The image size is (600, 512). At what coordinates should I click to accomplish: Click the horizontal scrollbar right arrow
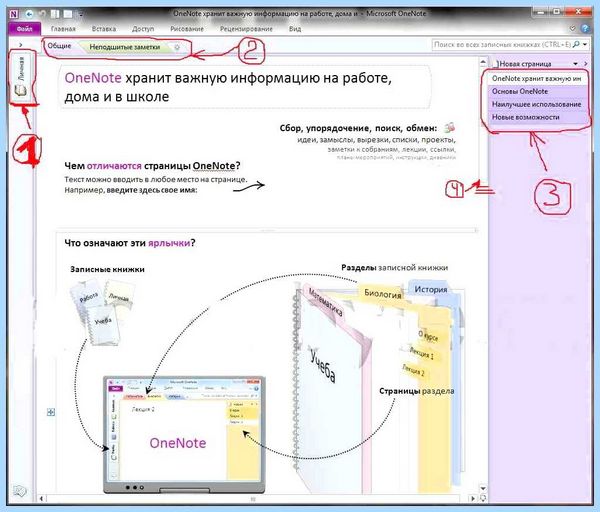click(x=473, y=499)
